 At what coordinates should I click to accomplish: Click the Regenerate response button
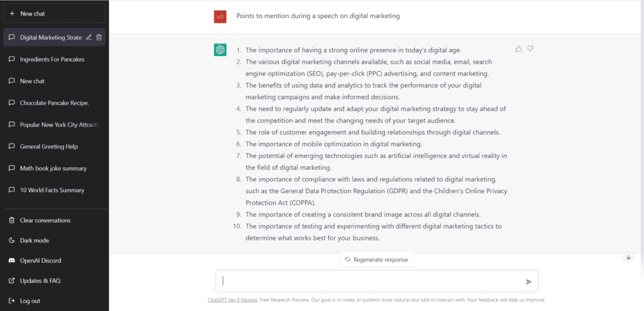click(x=376, y=259)
